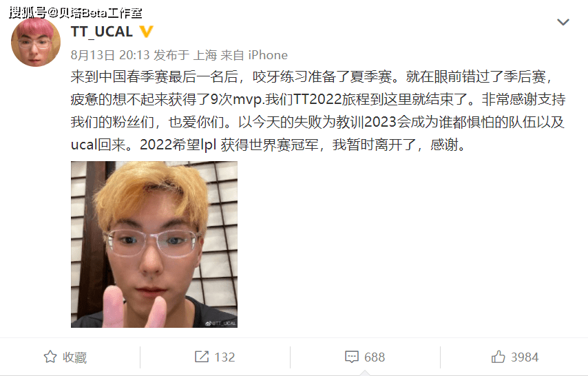588x376 pixels.
Task: Click the @TT_UCAL watermark on photo
Action: (x=220, y=323)
